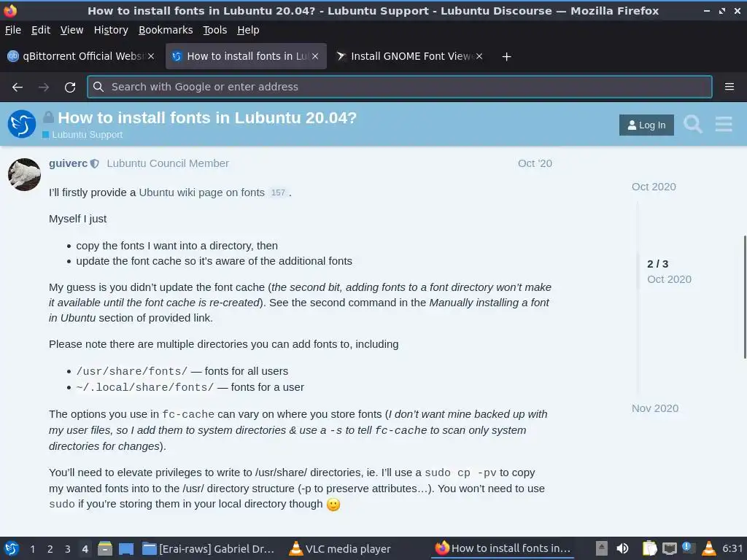This screenshot has height=560, width=747.
Task: Open the Bookmarks menu
Action: click(166, 30)
